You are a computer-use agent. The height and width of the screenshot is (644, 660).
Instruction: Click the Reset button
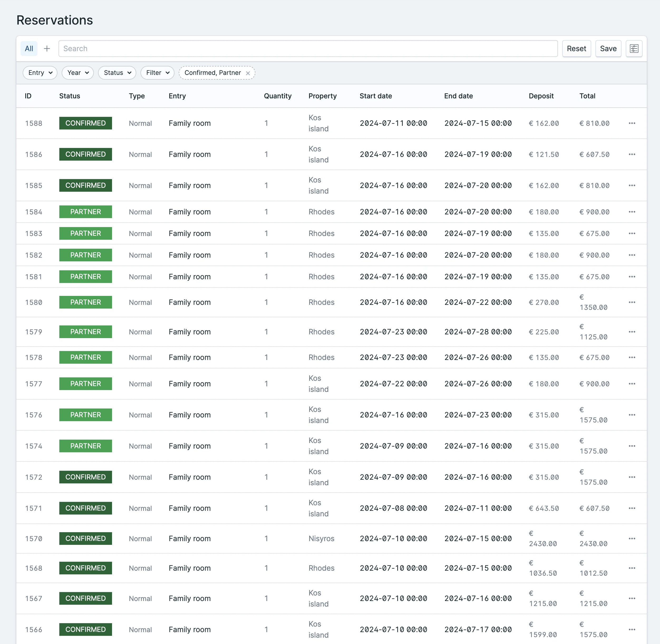point(576,49)
